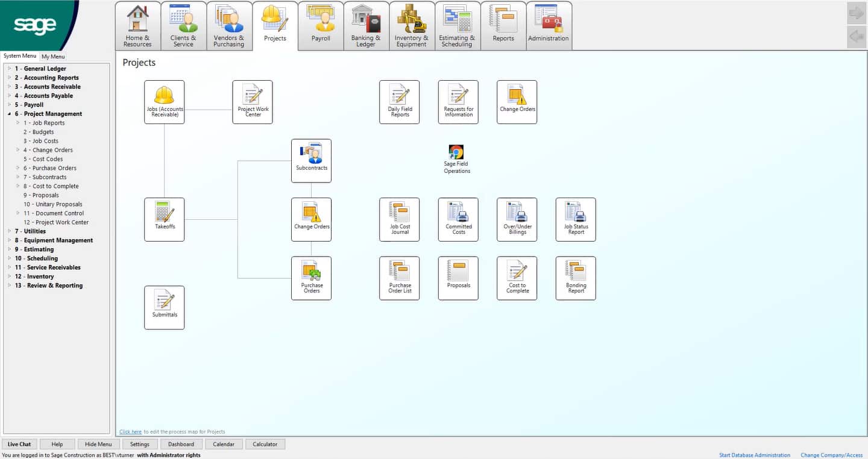Screen dimensions: 868x459
Task: Click the back navigation arrow
Action: pyautogui.click(x=856, y=37)
